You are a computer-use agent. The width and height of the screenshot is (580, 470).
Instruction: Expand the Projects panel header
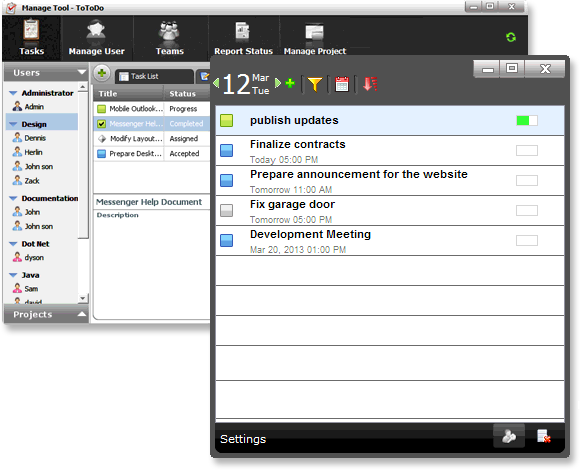click(46, 314)
